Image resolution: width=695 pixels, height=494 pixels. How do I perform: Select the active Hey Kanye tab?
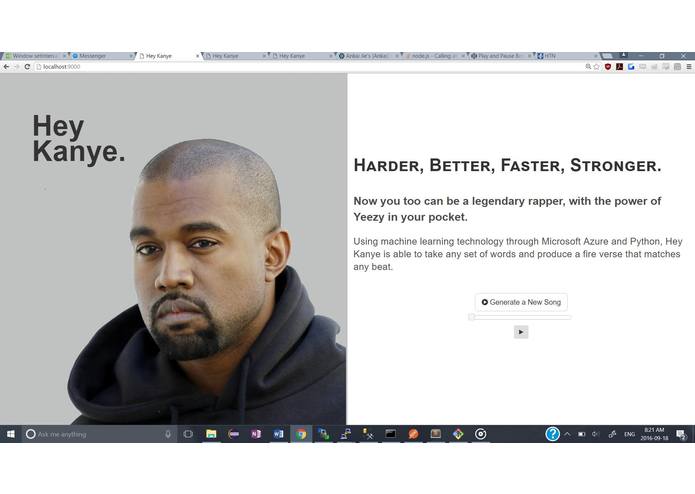pyautogui.click(x=168, y=56)
